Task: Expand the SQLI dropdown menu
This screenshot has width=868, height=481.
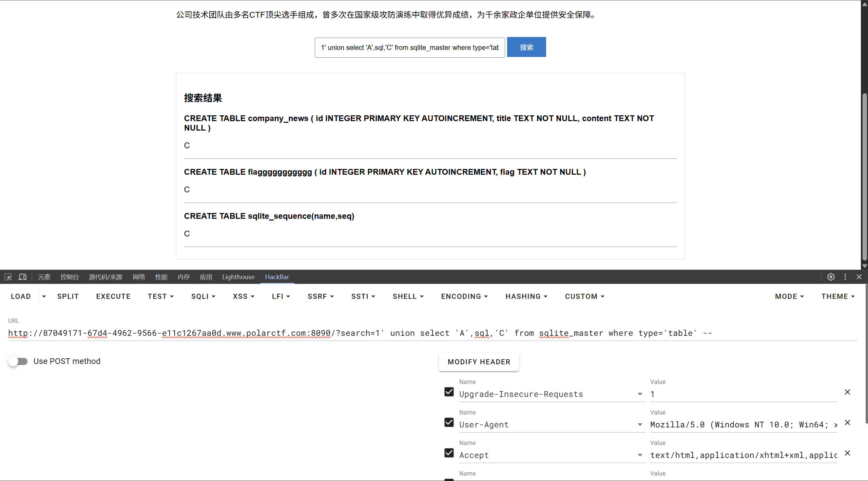Action: click(x=203, y=296)
